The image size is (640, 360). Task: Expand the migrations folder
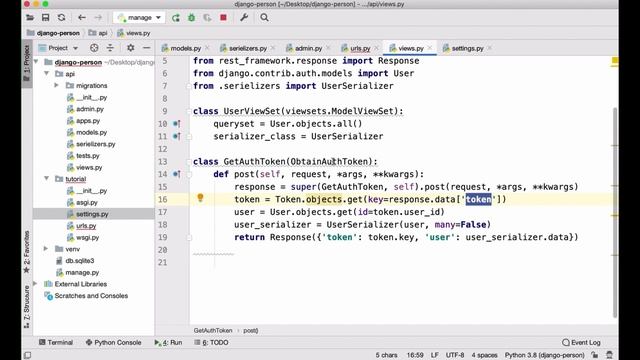(56, 85)
